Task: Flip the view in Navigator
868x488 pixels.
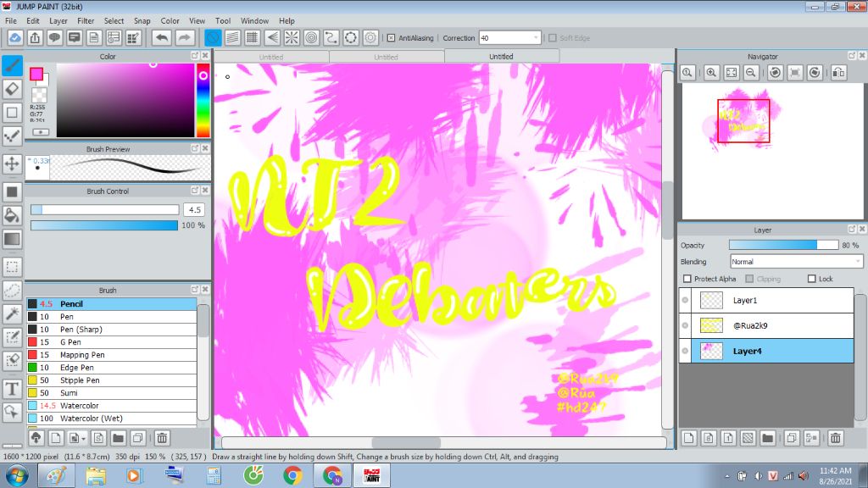Action: [838, 73]
